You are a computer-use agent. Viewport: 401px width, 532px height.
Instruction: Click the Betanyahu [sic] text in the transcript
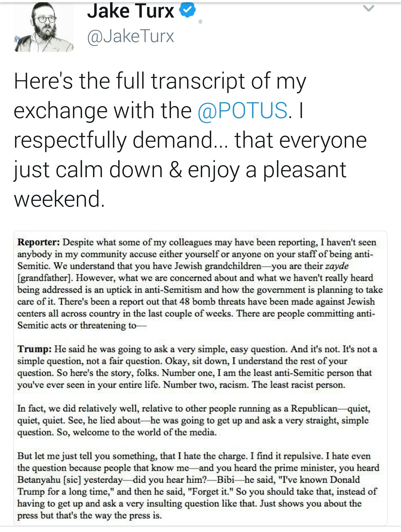point(49,480)
